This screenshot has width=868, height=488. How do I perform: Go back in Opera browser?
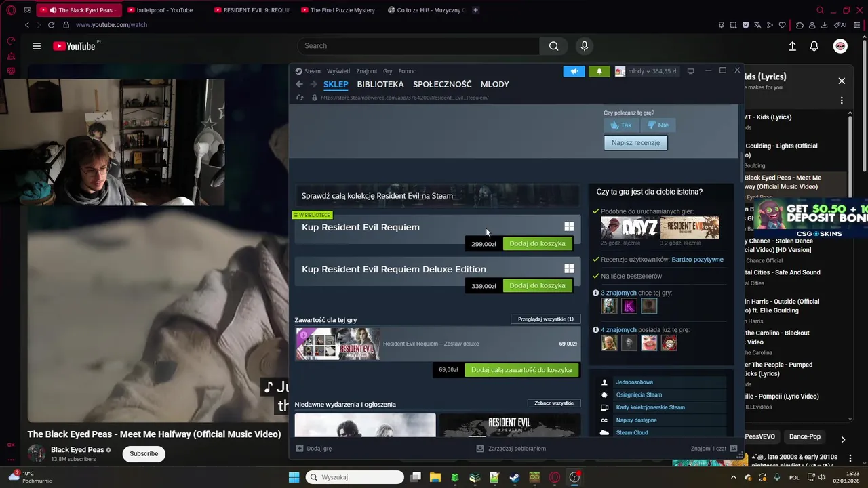(x=27, y=25)
